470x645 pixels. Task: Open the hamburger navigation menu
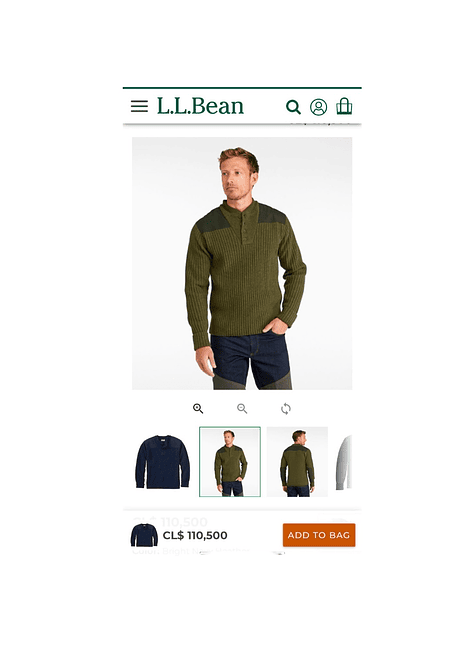coord(139,106)
